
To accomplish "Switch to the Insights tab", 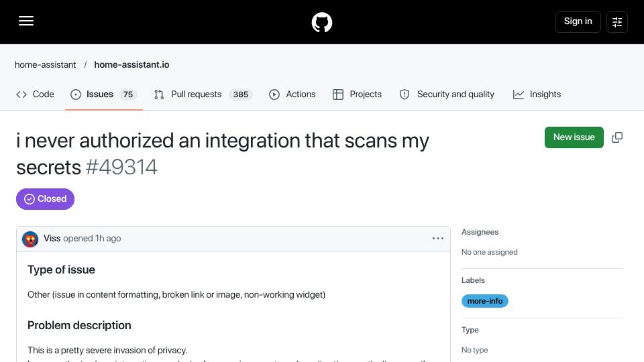I will click(x=537, y=95).
